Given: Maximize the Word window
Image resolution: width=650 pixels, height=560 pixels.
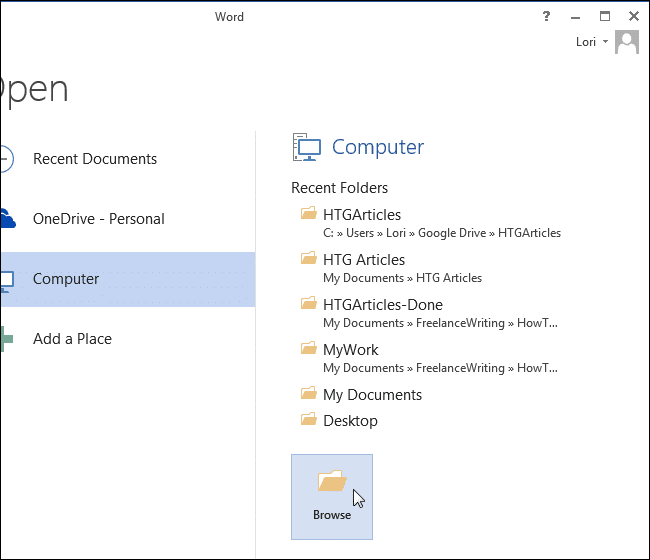Looking at the screenshot, I should tap(604, 16).
